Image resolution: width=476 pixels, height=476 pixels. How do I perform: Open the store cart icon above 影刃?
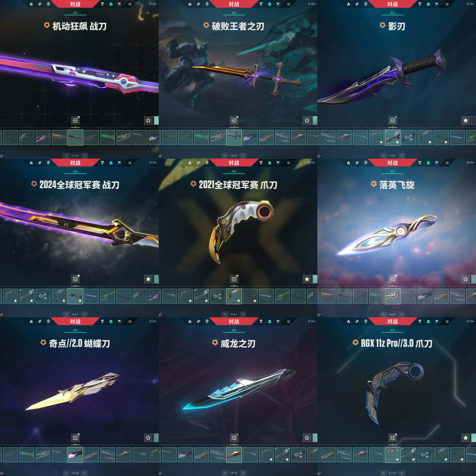tap(436, 4)
